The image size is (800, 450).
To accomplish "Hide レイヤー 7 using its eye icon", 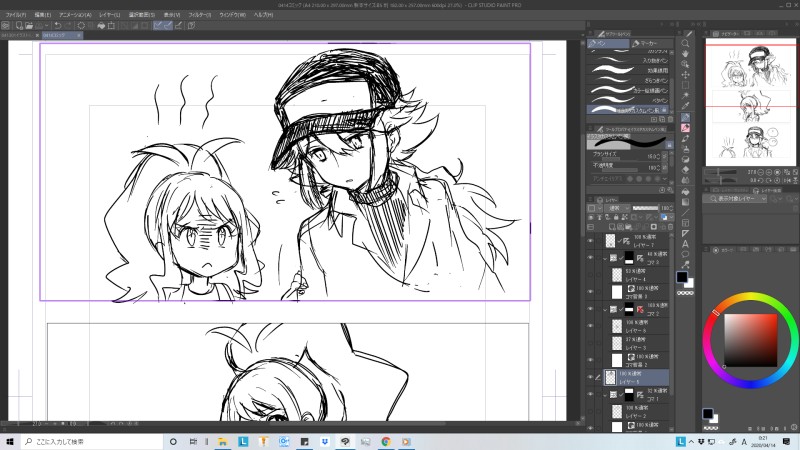I will pos(591,241).
